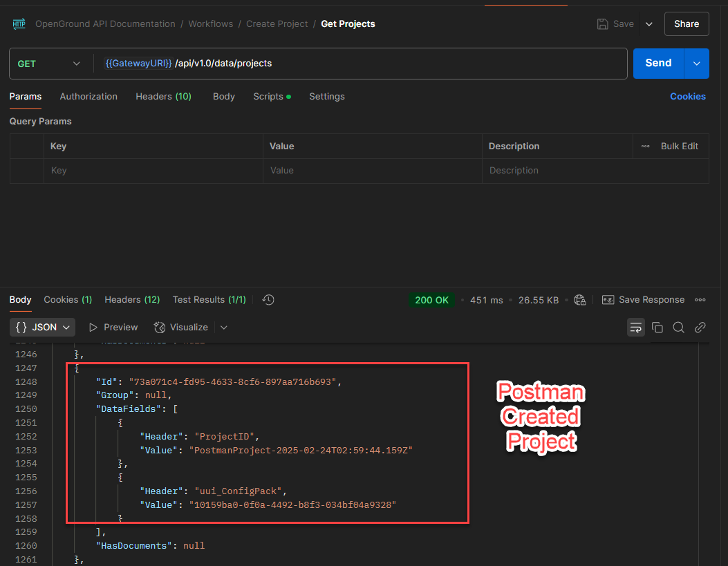Viewport: 728px width, 566px height.
Task: Expand the Visualize options chevron
Action: click(224, 328)
